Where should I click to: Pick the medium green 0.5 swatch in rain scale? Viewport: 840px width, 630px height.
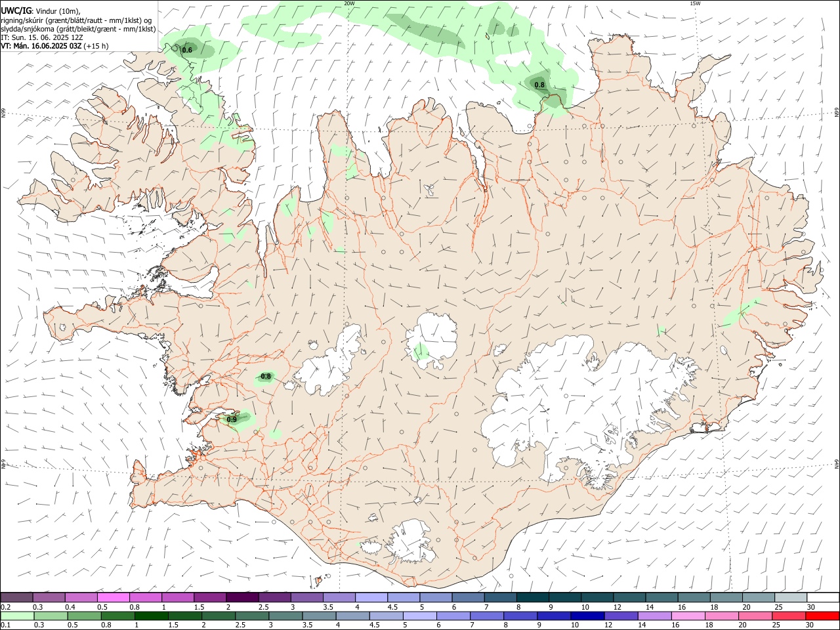pyautogui.click(x=85, y=616)
